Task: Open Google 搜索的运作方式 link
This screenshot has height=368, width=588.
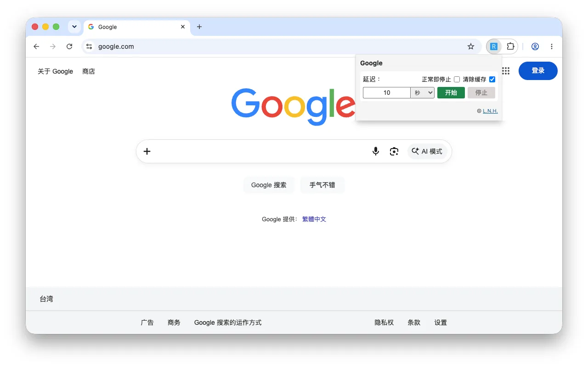Action: point(228,322)
